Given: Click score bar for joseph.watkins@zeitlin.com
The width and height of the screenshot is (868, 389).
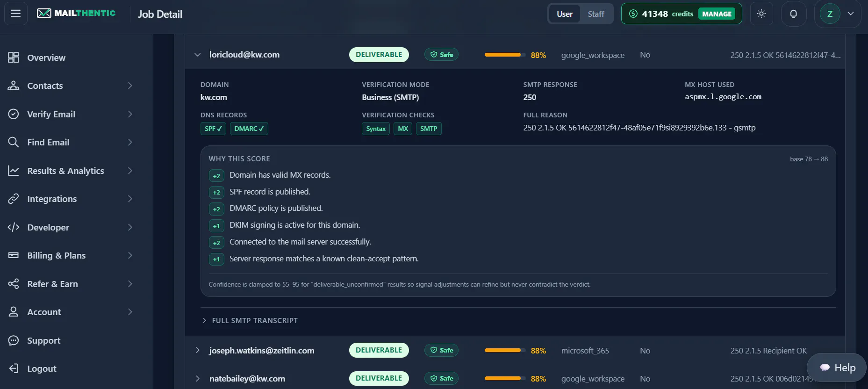Looking at the screenshot, I should point(505,350).
